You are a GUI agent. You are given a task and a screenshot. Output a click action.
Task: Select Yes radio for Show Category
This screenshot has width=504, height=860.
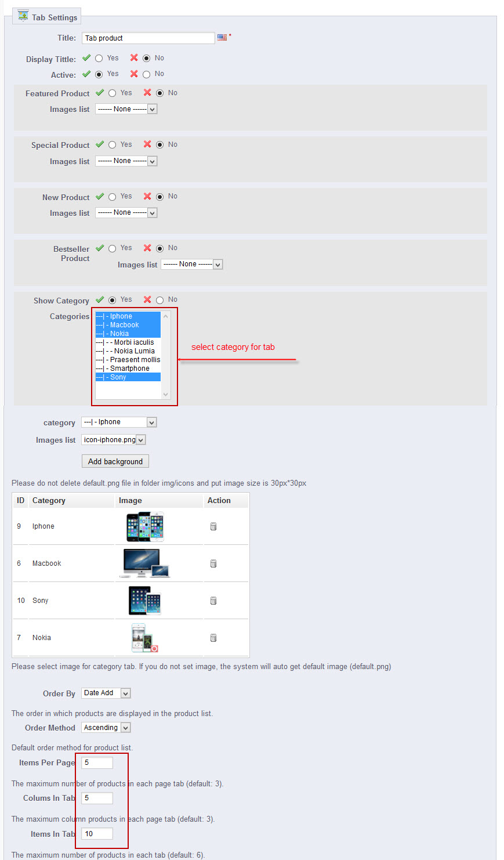[113, 300]
